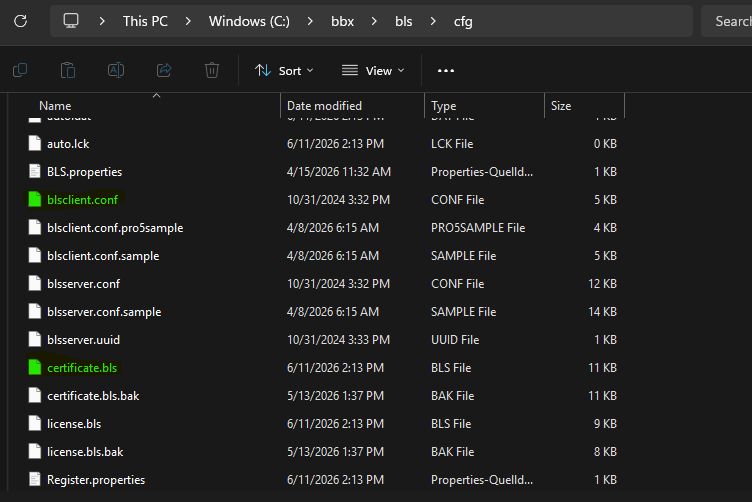Click the 0 KB size cell

pyautogui.click(x=605, y=144)
